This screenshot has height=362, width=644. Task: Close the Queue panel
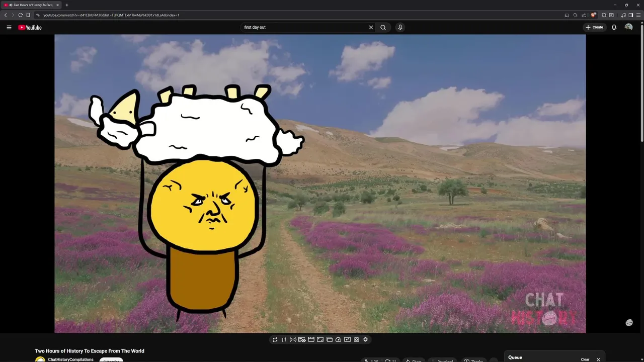598,359
